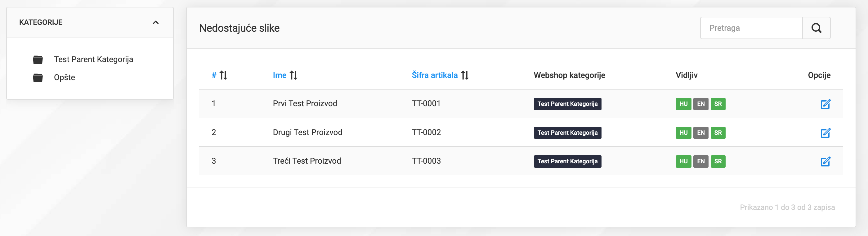The width and height of the screenshot is (868, 236).
Task: Toggle SR badge for TT-0003
Action: tap(718, 161)
